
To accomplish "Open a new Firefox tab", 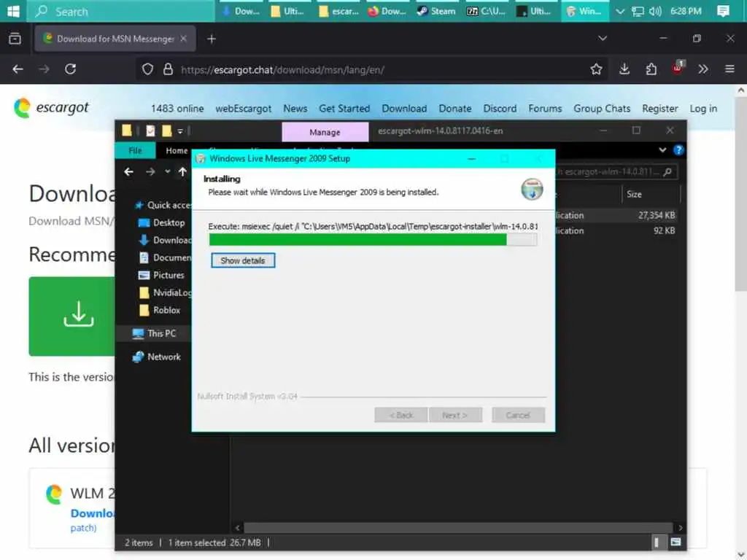I will [212, 39].
